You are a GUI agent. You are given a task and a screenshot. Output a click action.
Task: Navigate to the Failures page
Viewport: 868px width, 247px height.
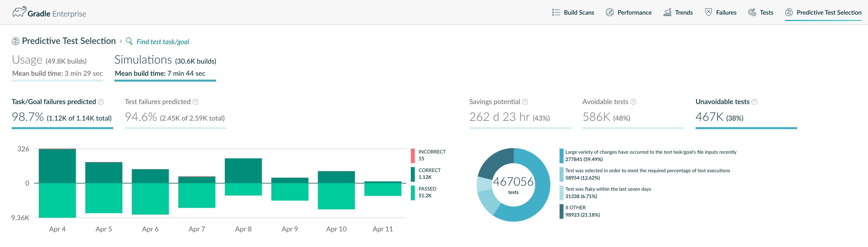pyautogui.click(x=721, y=12)
